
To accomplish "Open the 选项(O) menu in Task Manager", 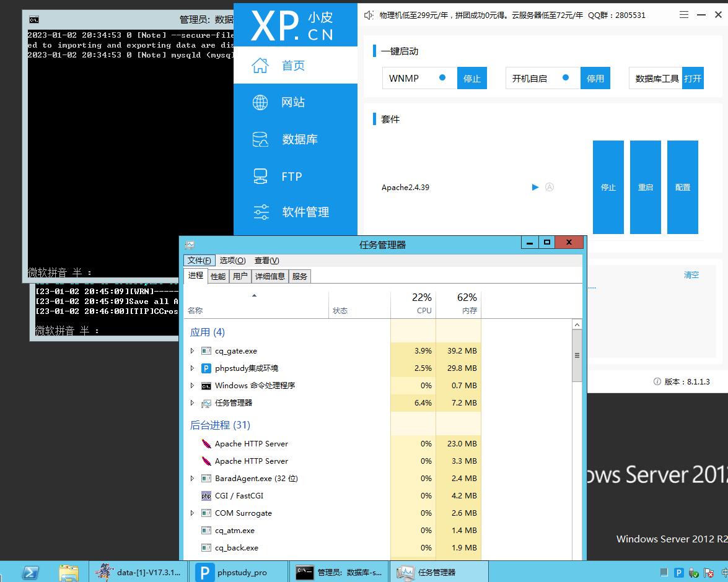I will [232, 261].
